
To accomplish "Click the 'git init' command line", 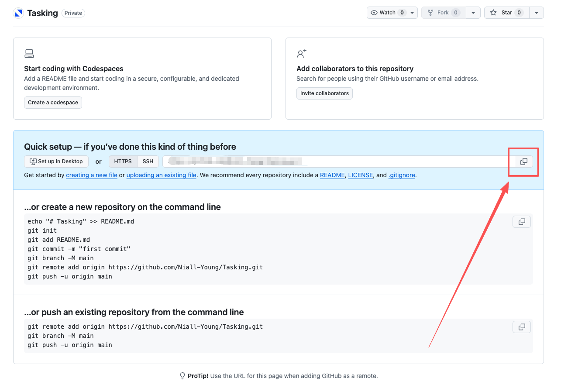I will click(42, 230).
